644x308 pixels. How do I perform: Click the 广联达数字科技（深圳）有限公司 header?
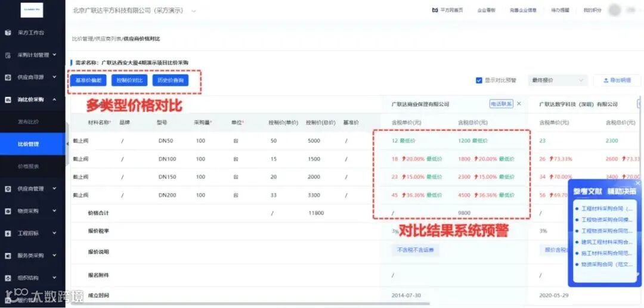point(578,104)
